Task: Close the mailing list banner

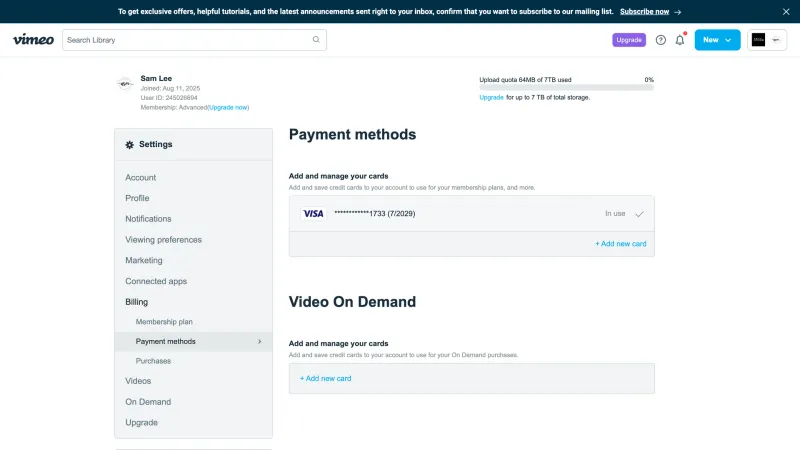Action: 786,11
